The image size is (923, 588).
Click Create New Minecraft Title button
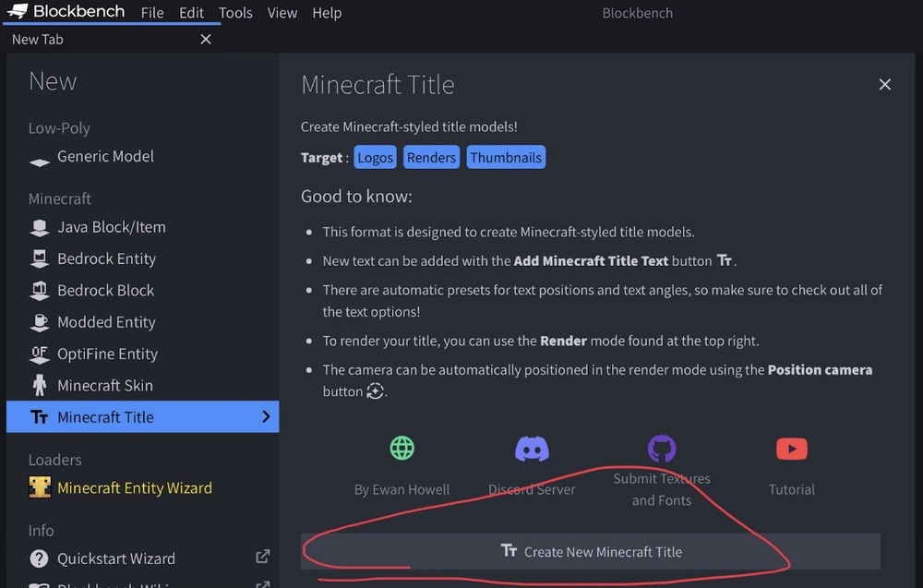[x=591, y=551]
